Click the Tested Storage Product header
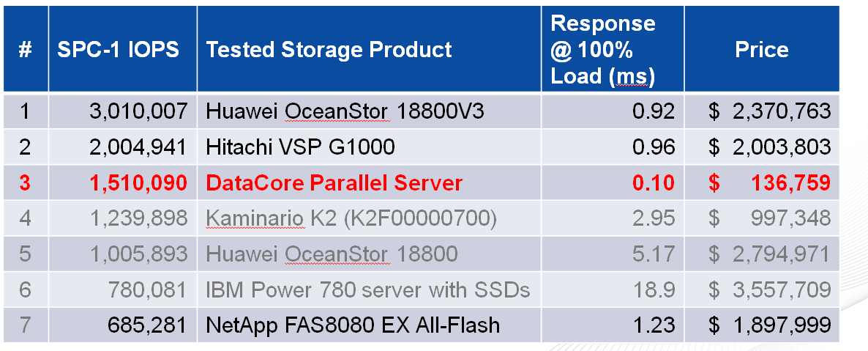The image size is (868, 351). [329, 50]
